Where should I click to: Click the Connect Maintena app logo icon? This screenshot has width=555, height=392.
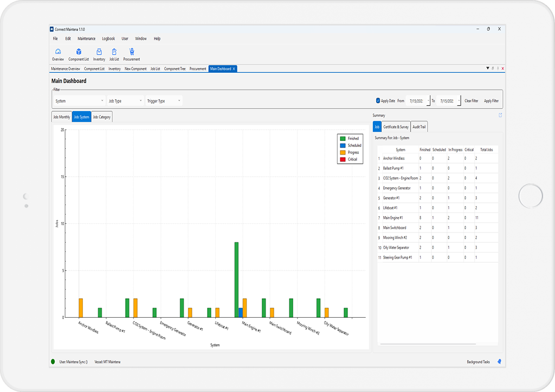click(x=51, y=29)
